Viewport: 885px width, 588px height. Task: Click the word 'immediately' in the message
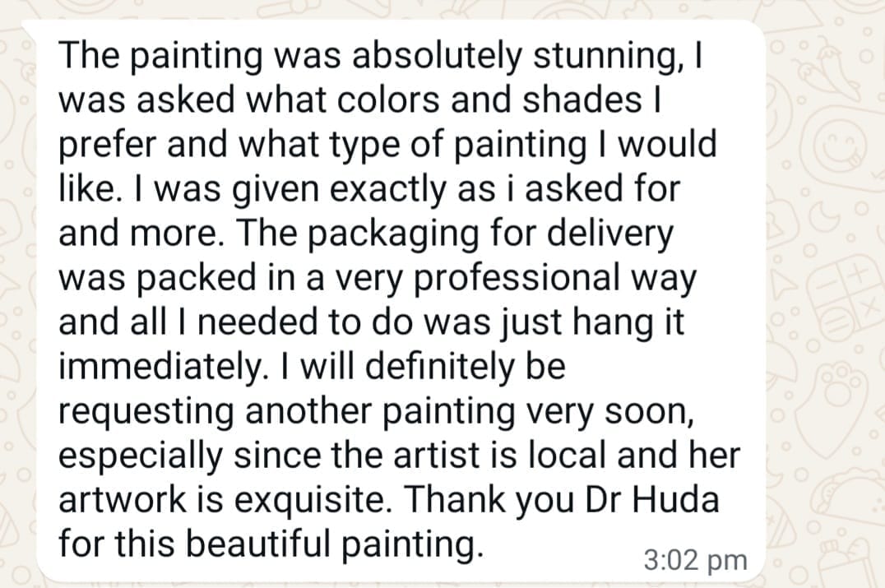tap(160, 368)
